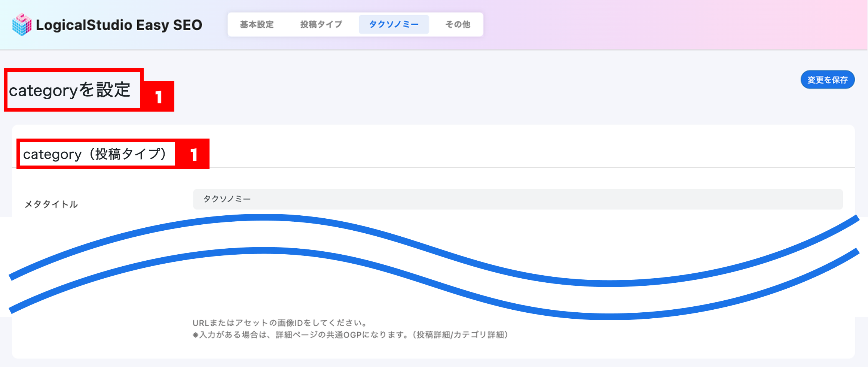Focus the メタタイトル input containing タクソノミー

tap(518, 199)
